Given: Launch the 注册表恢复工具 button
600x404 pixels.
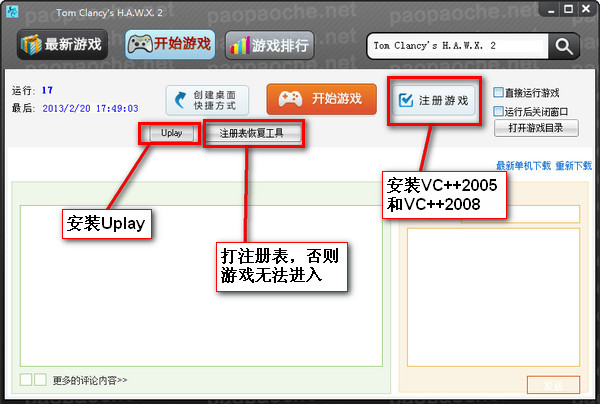Looking at the screenshot, I should [253, 134].
